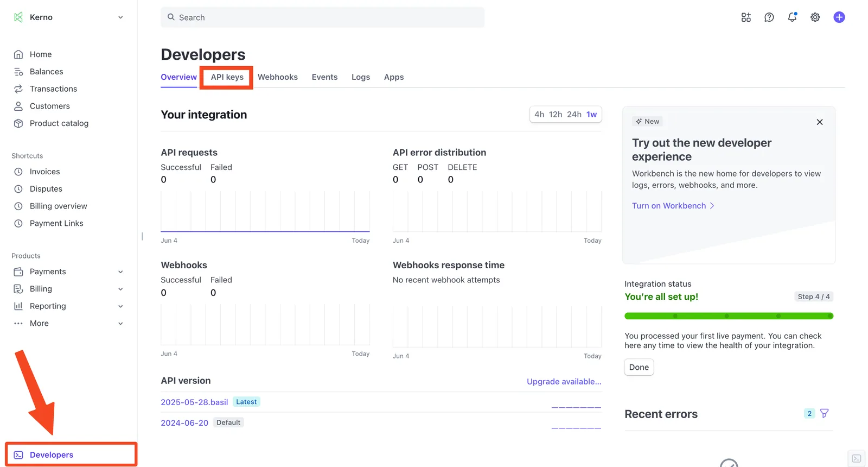Expand the Payments section chevron

[120, 272]
